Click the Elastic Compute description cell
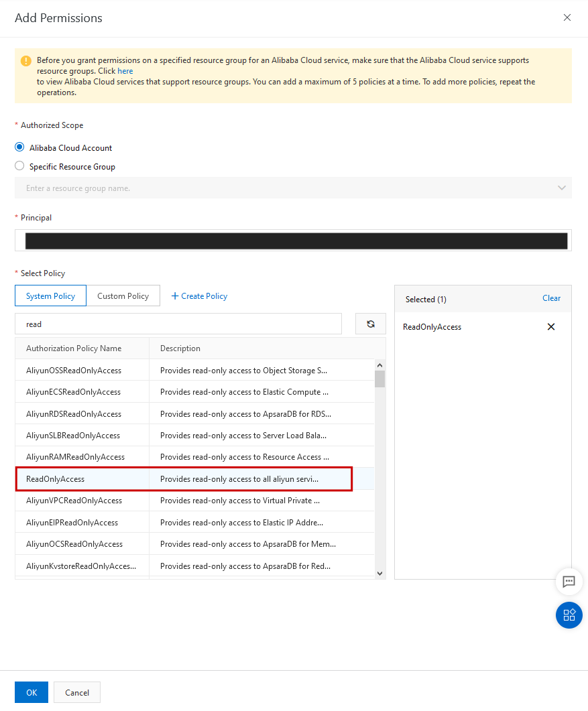The height and width of the screenshot is (711, 588). point(244,392)
